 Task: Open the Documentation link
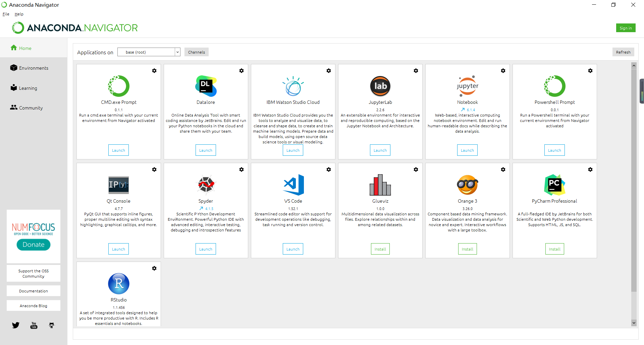point(34,291)
